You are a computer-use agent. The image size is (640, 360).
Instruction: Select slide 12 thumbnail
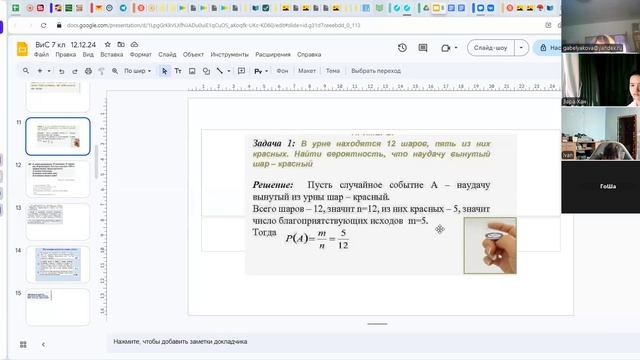pyautogui.click(x=58, y=179)
